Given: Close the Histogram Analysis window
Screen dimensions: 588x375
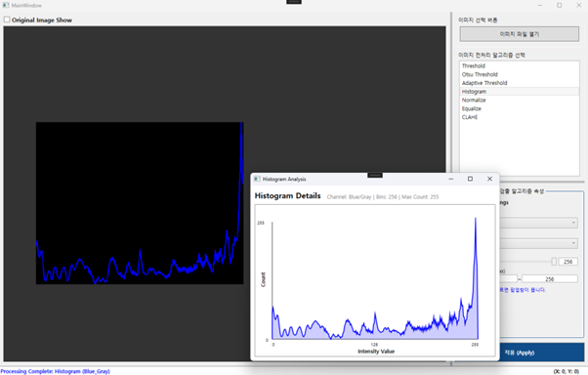Looking at the screenshot, I should click(x=489, y=180).
